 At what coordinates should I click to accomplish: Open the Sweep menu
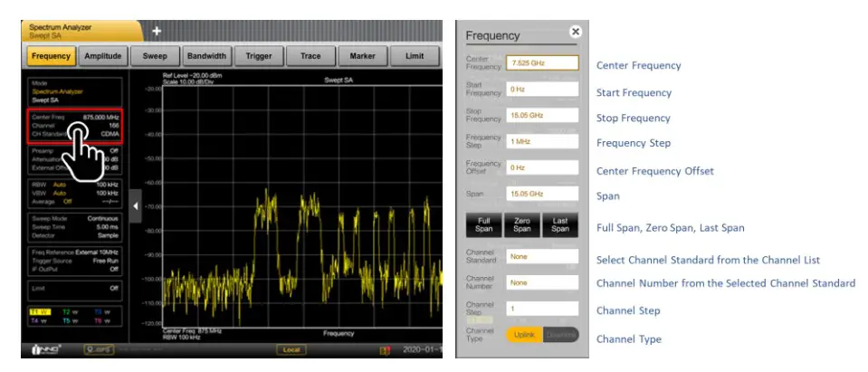point(155,56)
